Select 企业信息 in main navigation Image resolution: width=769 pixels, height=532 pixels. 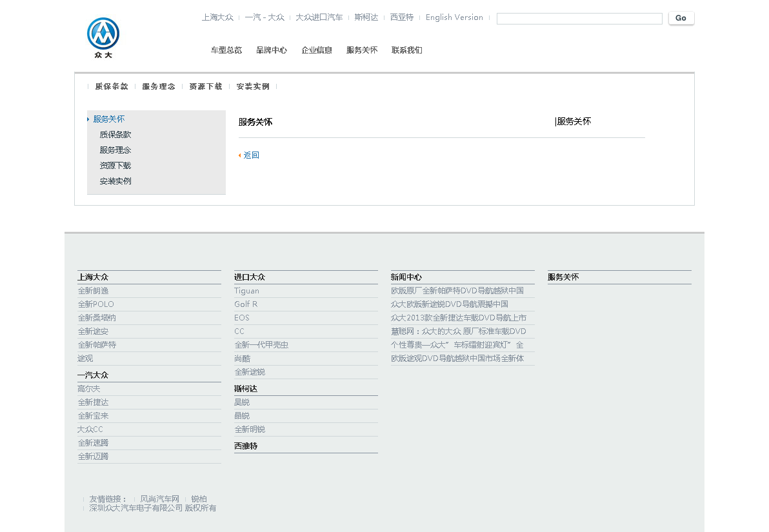point(317,50)
